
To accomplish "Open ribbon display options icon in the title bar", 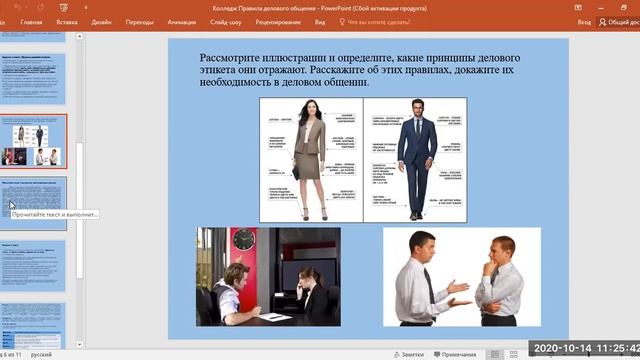I will [x=578, y=8].
